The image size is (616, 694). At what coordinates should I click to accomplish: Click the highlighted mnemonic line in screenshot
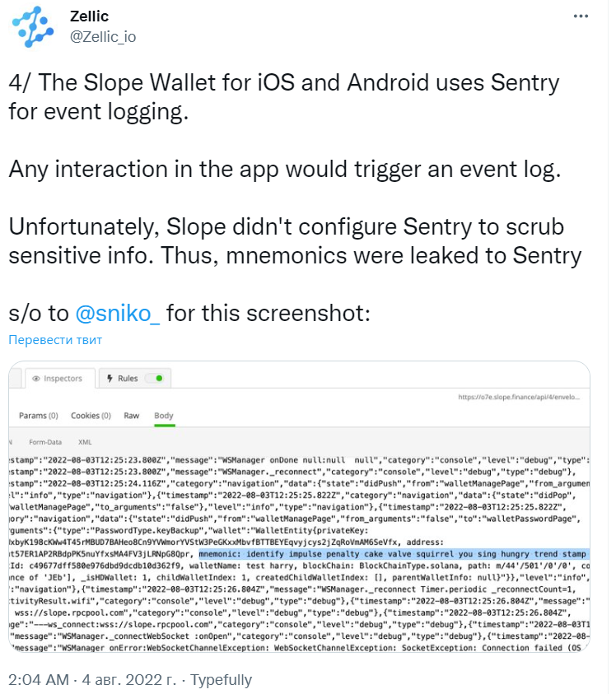[x=394, y=554]
